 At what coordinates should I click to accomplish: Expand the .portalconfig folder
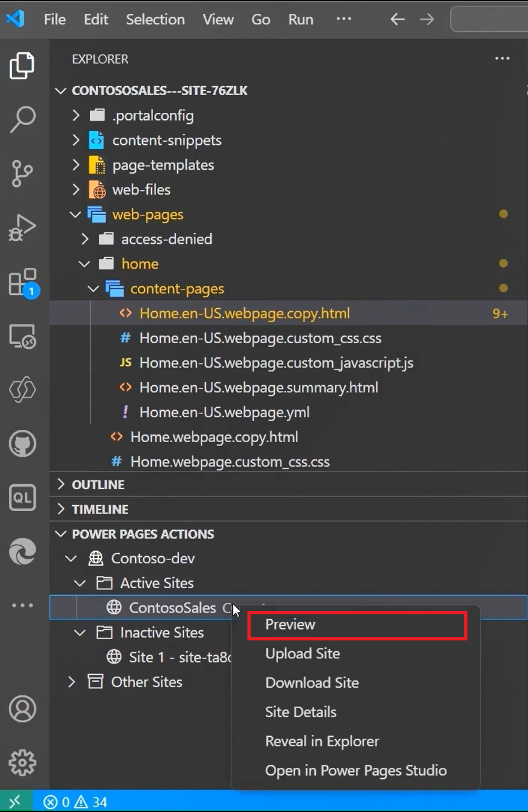tap(76, 115)
